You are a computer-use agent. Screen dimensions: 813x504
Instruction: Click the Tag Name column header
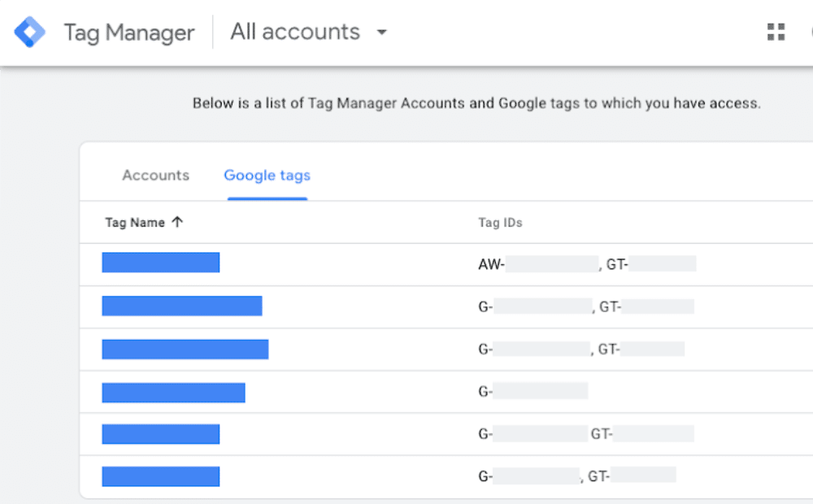click(x=136, y=222)
